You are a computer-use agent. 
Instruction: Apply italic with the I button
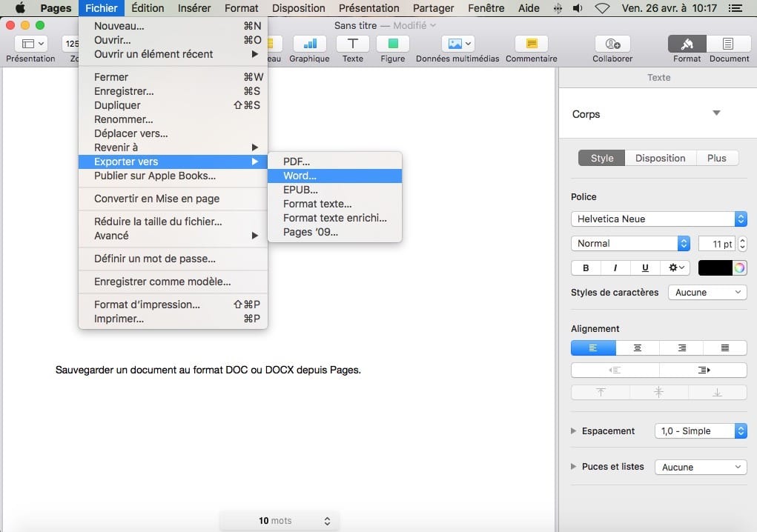point(615,267)
